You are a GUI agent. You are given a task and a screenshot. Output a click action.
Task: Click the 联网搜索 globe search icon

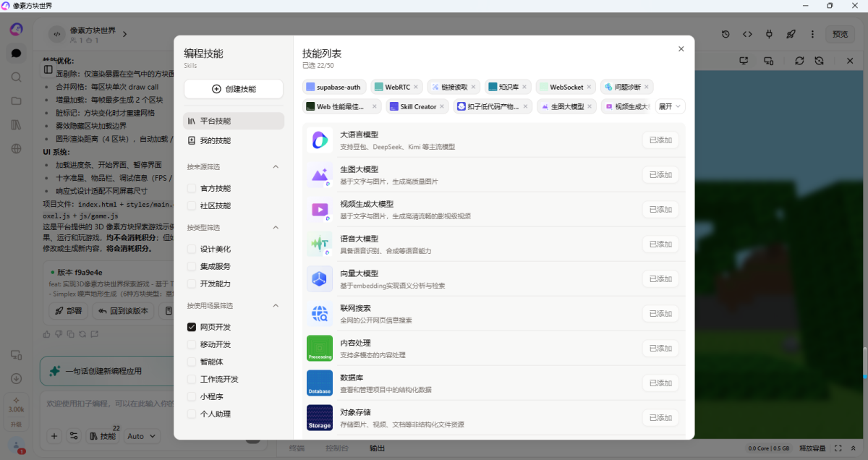pos(319,314)
